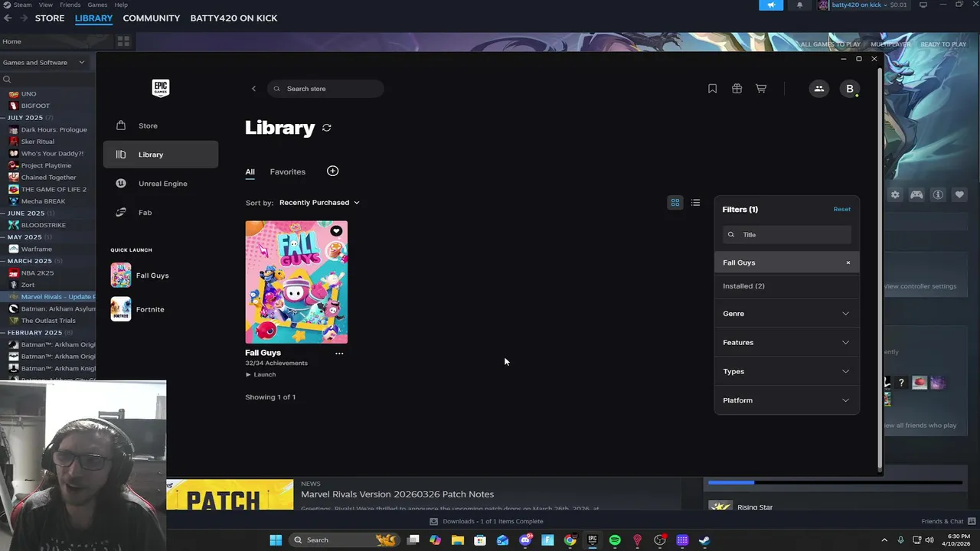Image resolution: width=980 pixels, height=551 pixels.
Task: Navigate back with Steam back arrow
Action: click(x=8, y=18)
